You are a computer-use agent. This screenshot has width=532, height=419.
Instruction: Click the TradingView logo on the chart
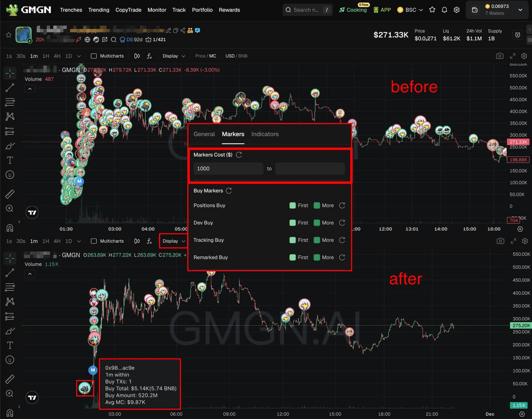pyautogui.click(x=32, y=213)
